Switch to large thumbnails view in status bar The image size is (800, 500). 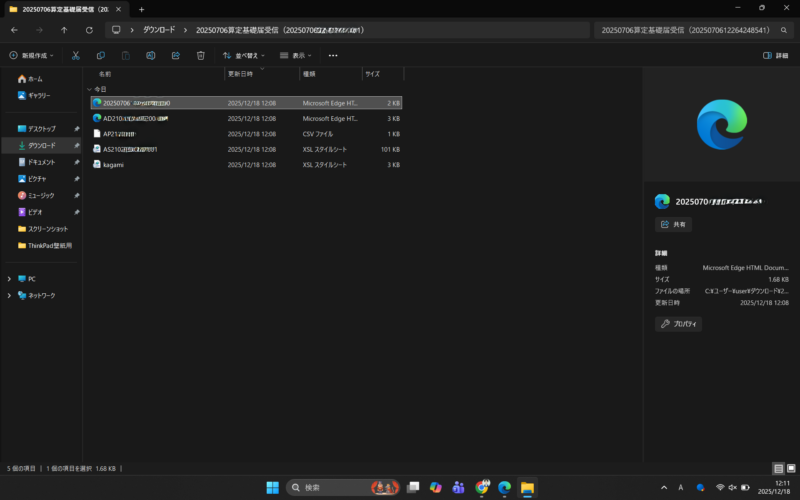790,468
